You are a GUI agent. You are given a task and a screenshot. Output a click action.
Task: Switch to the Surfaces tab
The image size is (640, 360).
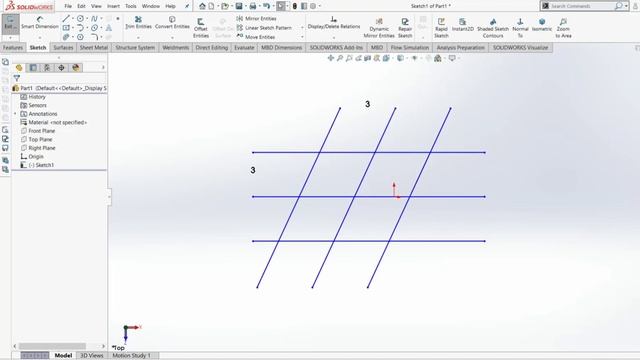coord(63,48)
